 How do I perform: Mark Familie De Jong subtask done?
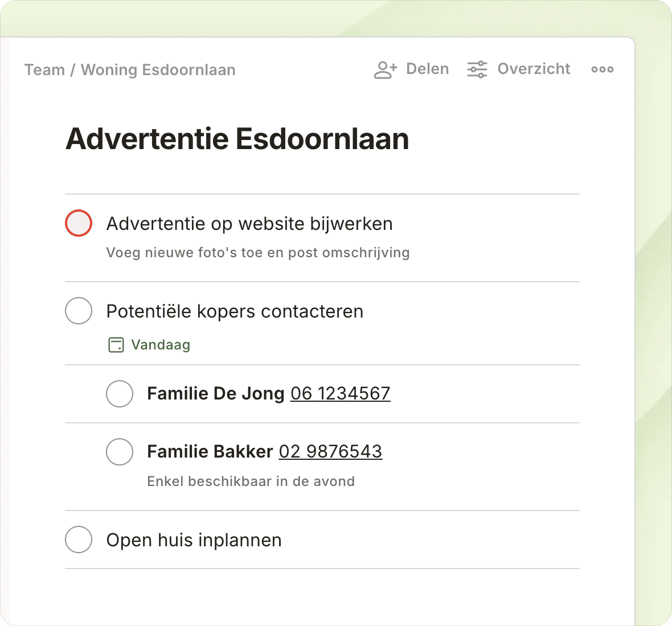point(120,394)
